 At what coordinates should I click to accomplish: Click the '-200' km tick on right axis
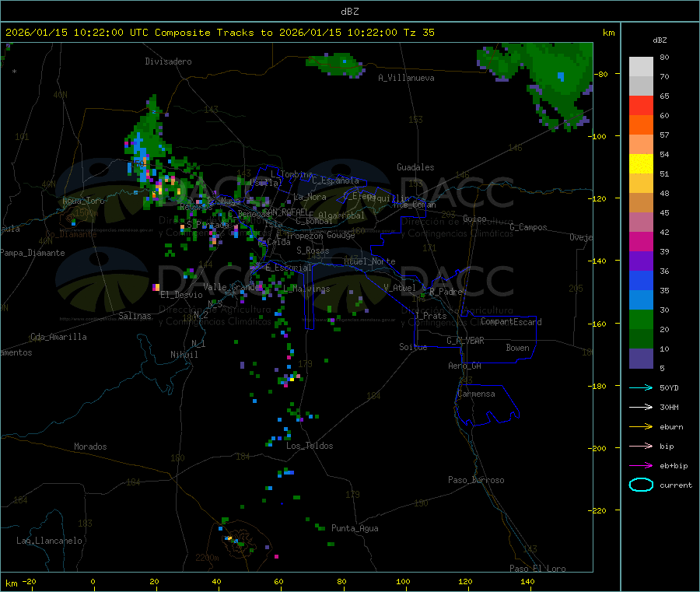(599, 448)
